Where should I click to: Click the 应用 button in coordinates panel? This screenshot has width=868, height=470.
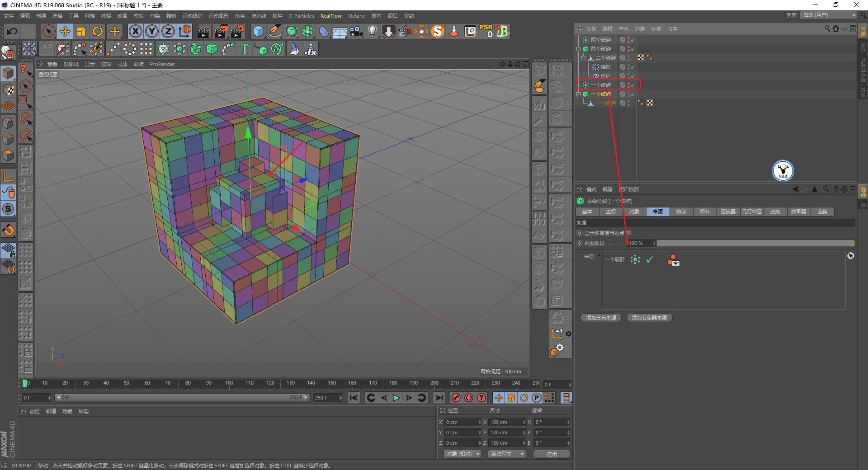552,454
